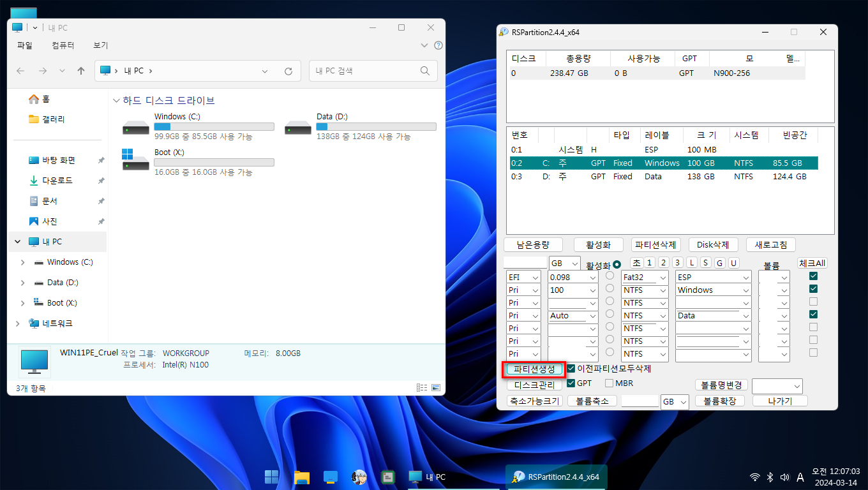868x490 pixels.
Task: Open Wi-Fi network tray icon
Action: pos(755,477)
